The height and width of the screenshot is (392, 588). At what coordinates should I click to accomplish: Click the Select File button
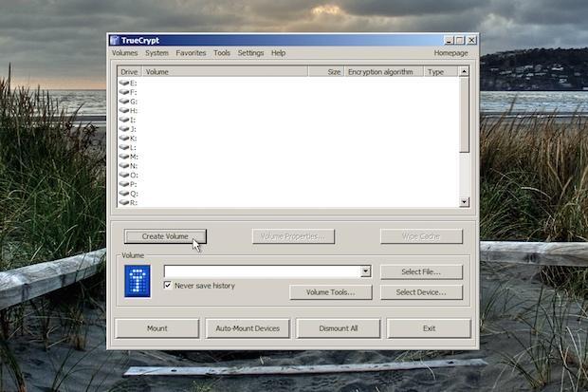click(421, 271)
